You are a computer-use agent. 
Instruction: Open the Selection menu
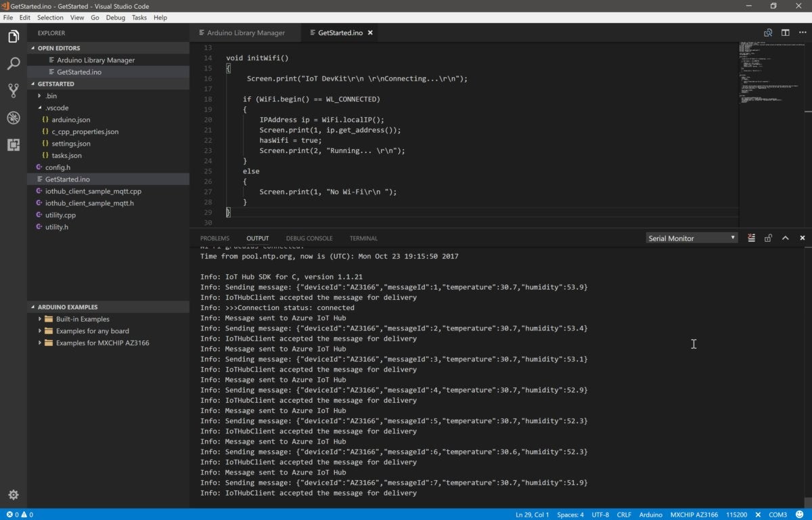(x=50, y=18)
